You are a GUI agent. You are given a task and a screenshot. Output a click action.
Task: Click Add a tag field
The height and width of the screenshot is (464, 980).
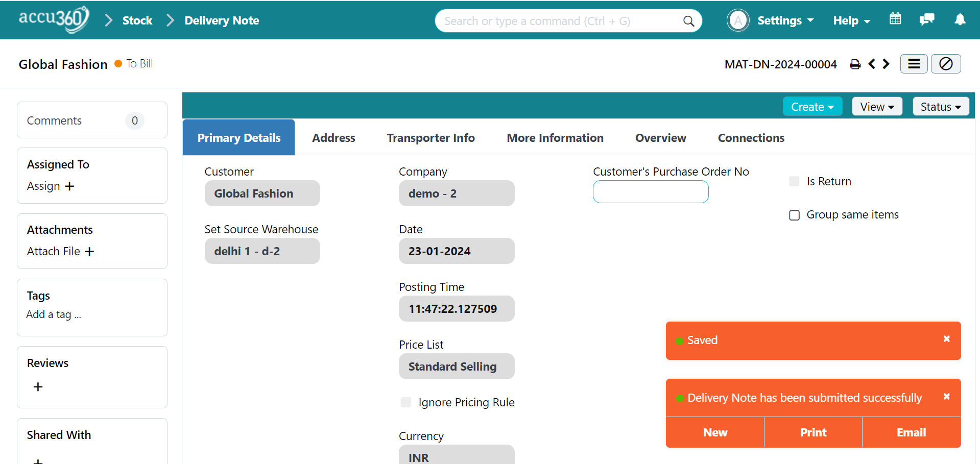pyautogui.click(x=54, y=314)
